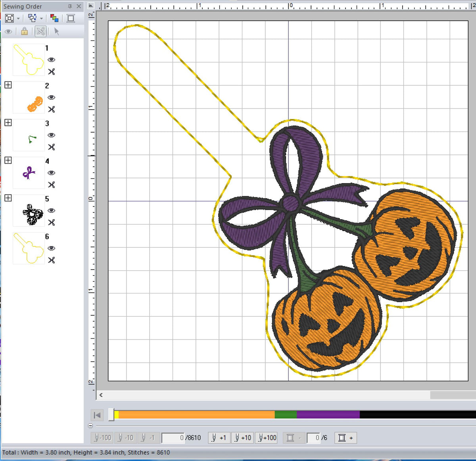Click the stitch counter input field
The width and height of the screenshot is (476, 461).
(x=173, y=438)
